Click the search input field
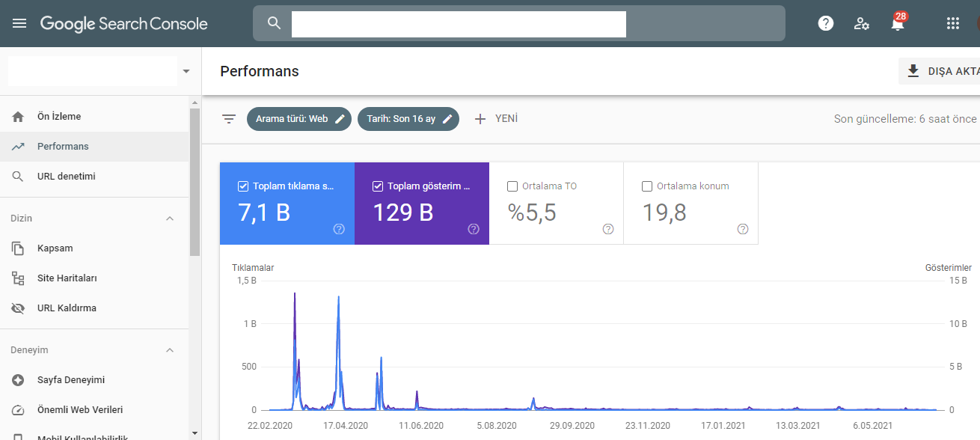980x440 pixels. 459,23
